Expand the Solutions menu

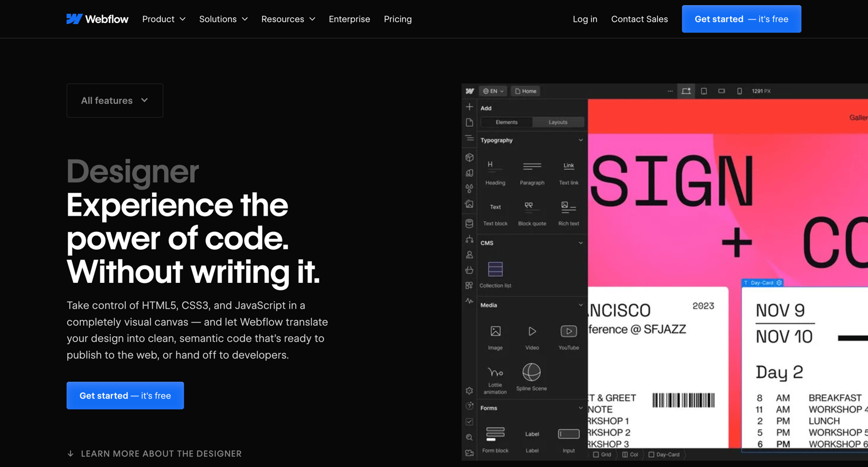tap(223, 19)
